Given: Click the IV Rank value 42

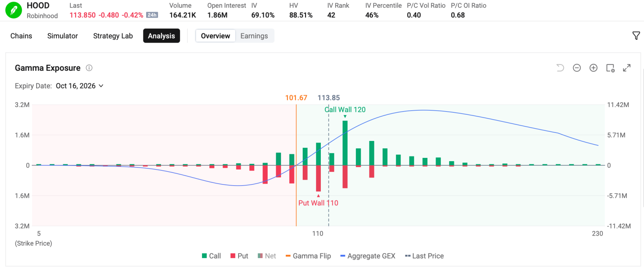Looking at the screenshot, I should 331,15.
